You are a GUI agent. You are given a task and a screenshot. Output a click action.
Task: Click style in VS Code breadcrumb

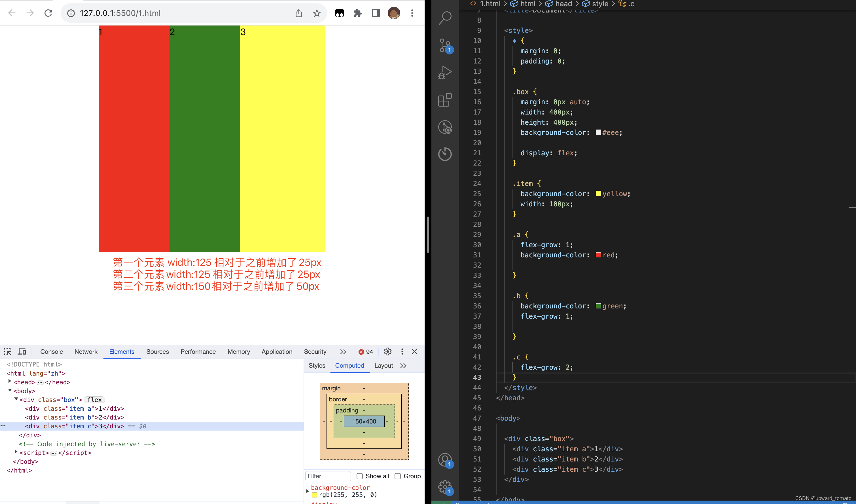[600, 4]
